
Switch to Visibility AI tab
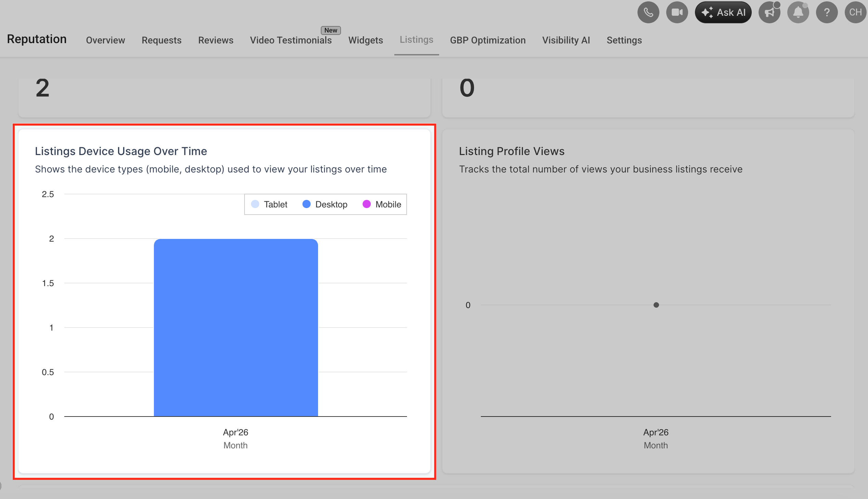(x=566, y=40)
